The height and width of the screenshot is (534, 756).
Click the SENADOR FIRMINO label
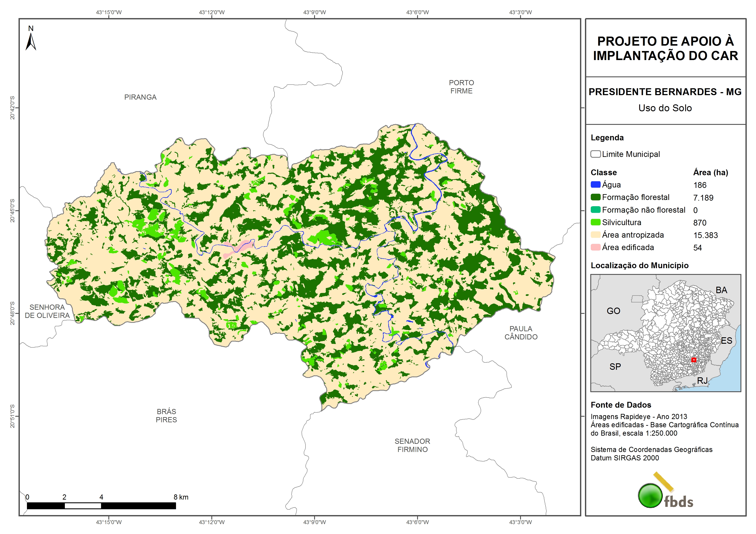(x=412, y=445)
